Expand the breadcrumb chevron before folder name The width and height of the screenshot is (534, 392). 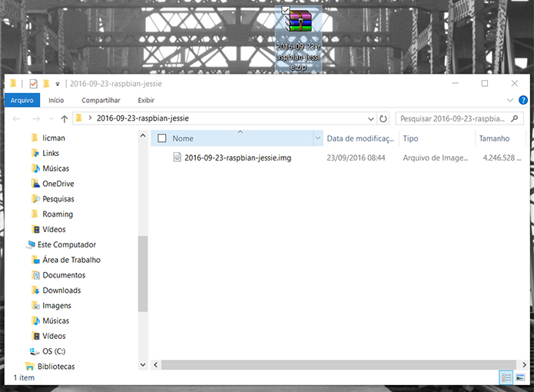[90, 118]
